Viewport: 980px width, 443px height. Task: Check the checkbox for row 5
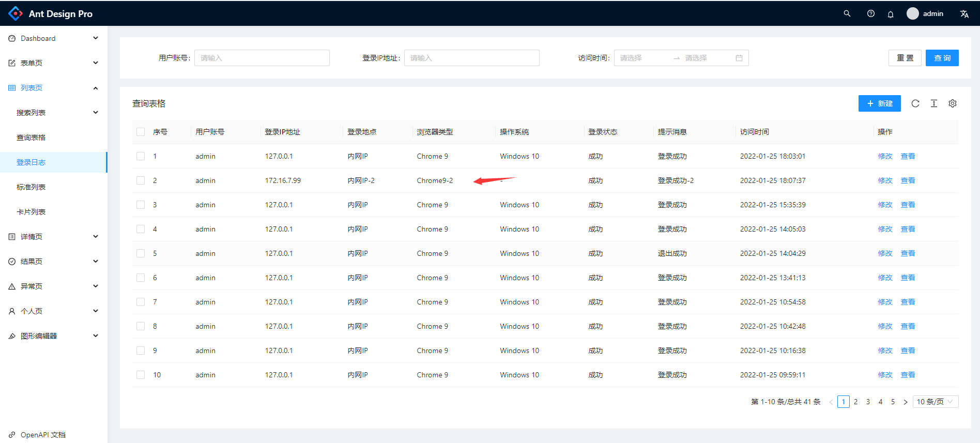pos(141,253)
